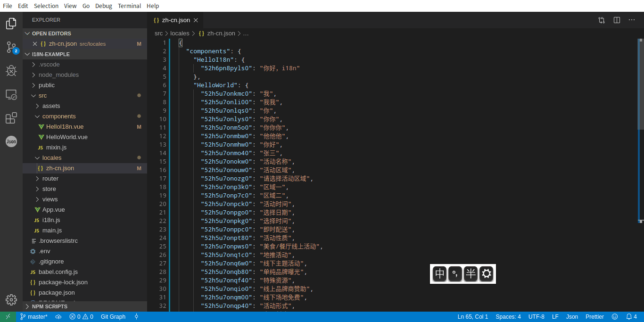Screen dimensions: 644x322
Task: Click Split Editor Right icon
Action: (x=617, y=20)
